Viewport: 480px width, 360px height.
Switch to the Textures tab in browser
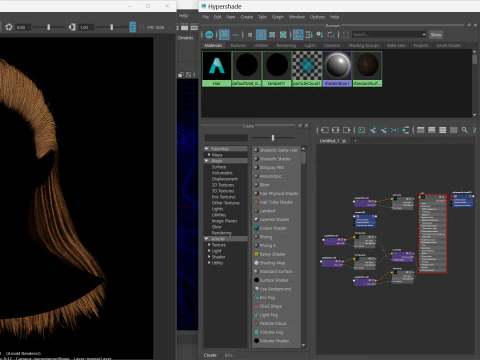[x=238, y=45]
